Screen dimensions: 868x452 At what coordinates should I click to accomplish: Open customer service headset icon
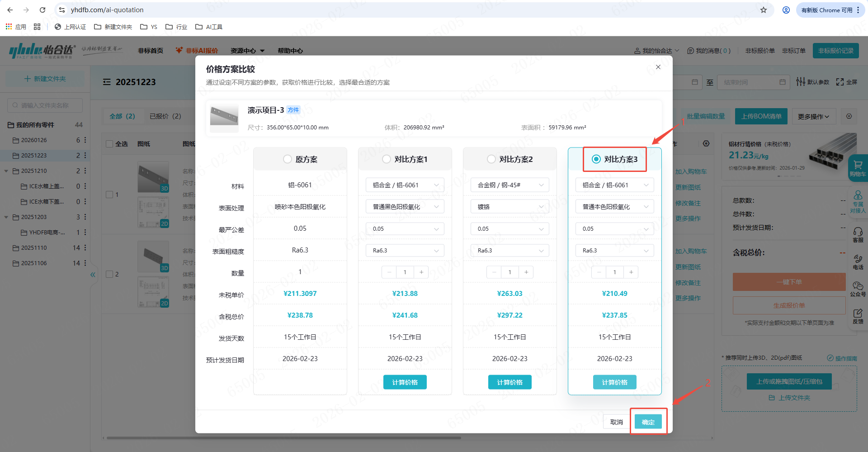(858, 234)
